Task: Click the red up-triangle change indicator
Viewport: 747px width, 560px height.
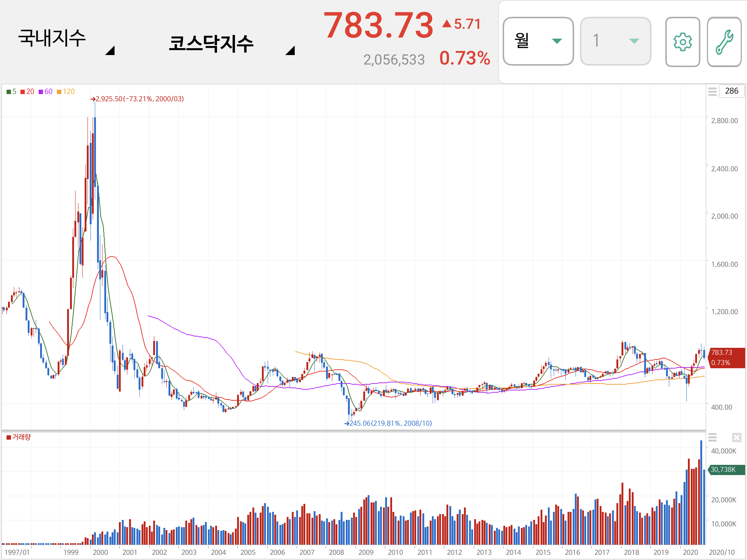Action: click(446, 24)
